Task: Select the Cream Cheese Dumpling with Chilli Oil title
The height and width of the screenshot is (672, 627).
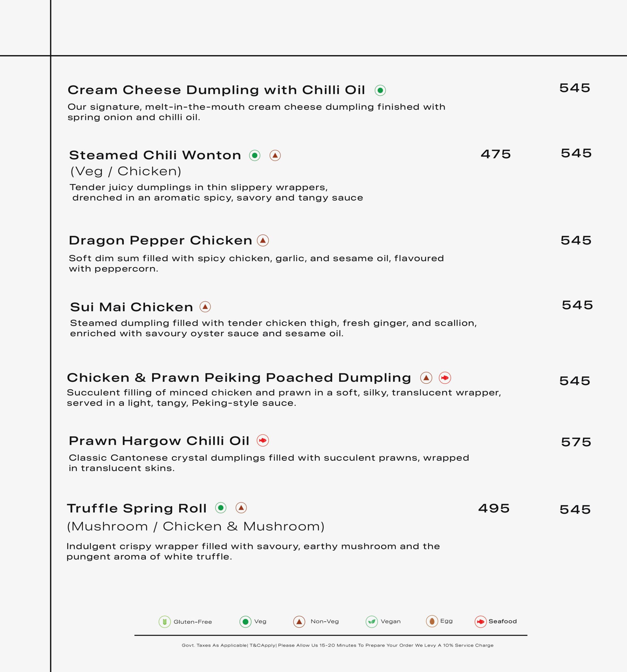Action: click(216, 90)
